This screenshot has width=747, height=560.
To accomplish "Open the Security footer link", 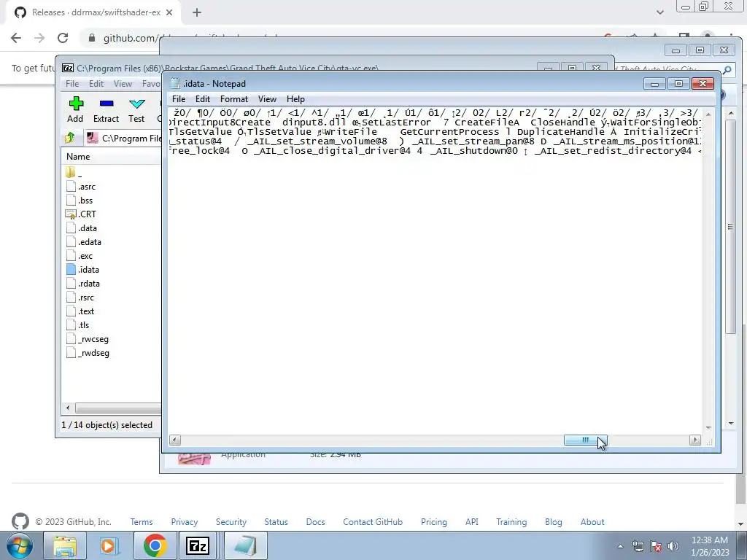I will click(x=231, y=522).
